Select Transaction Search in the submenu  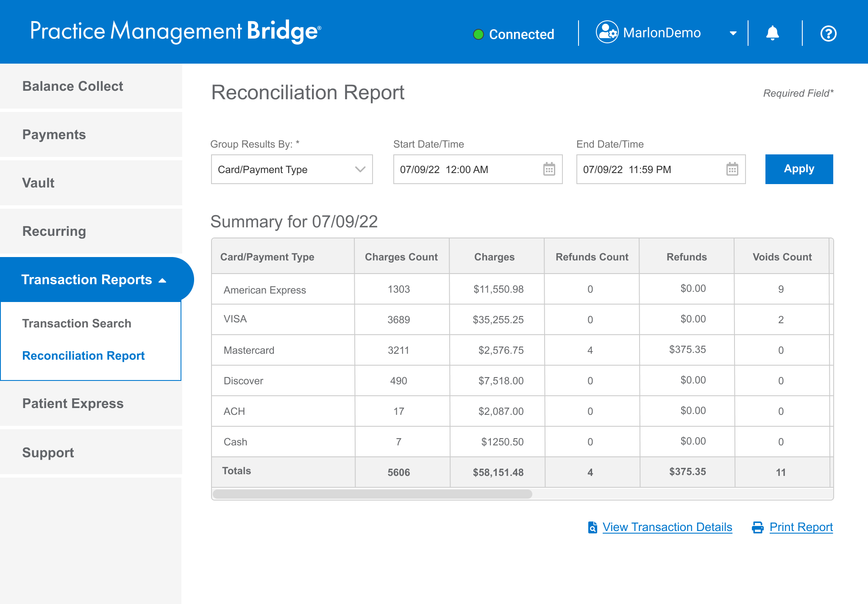tap(77, 323)
